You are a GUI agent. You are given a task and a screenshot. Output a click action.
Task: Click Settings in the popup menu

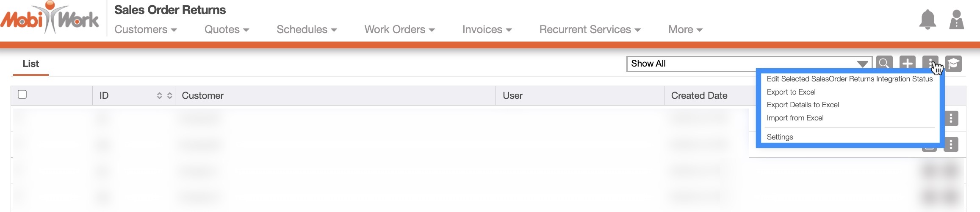780,137
